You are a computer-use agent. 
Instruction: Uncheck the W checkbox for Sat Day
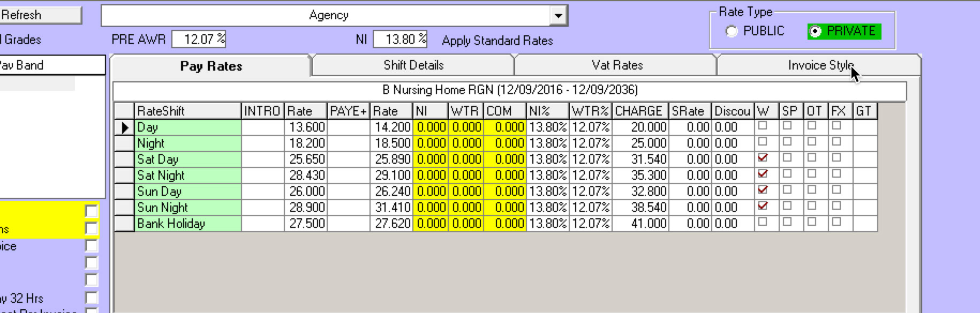763,158
